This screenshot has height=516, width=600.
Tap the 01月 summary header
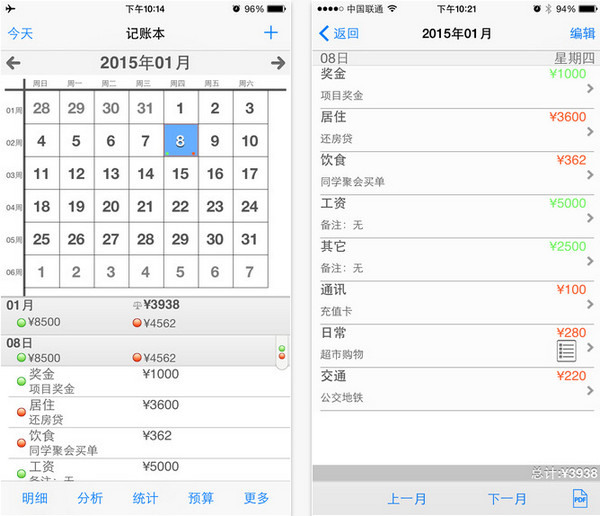[145, 315]
